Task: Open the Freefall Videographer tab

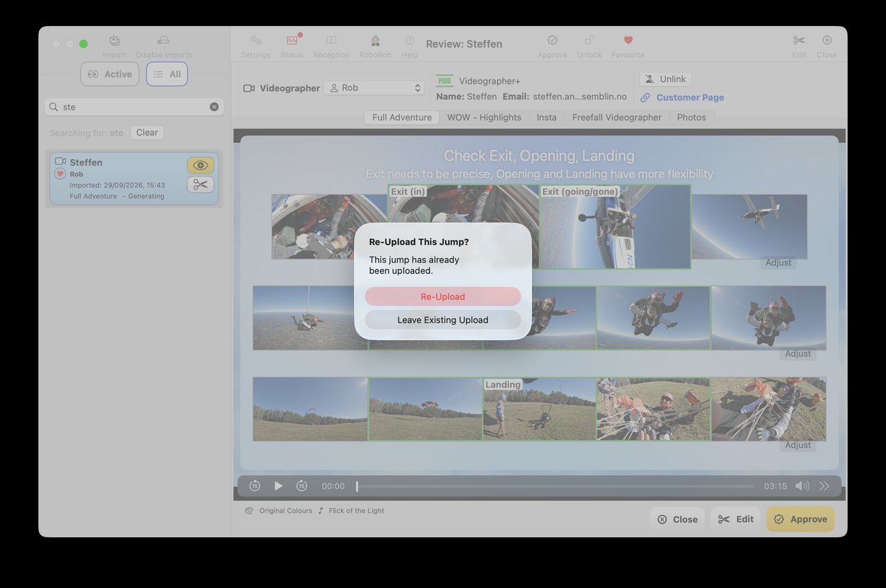Action: click(617, 117)
